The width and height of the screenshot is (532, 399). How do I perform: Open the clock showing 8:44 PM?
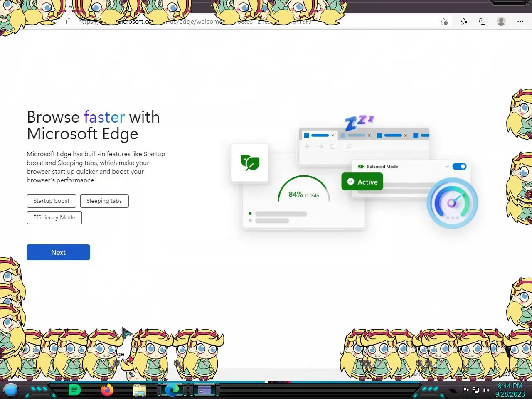[510, 390]
